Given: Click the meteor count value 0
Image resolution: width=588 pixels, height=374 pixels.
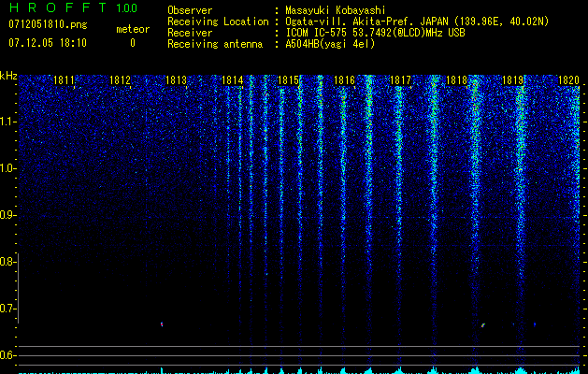Looking at the screenshot, I should 133,43.
